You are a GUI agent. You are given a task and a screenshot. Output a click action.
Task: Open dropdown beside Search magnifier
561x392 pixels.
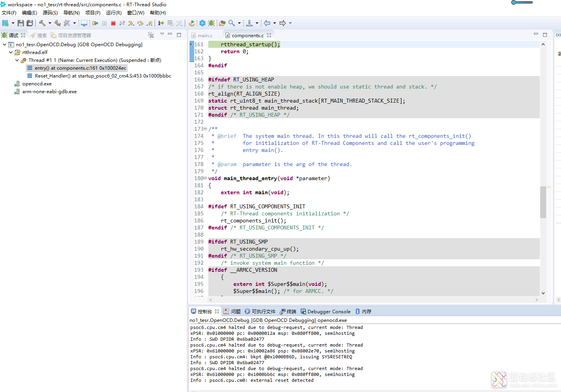point(239,23)
